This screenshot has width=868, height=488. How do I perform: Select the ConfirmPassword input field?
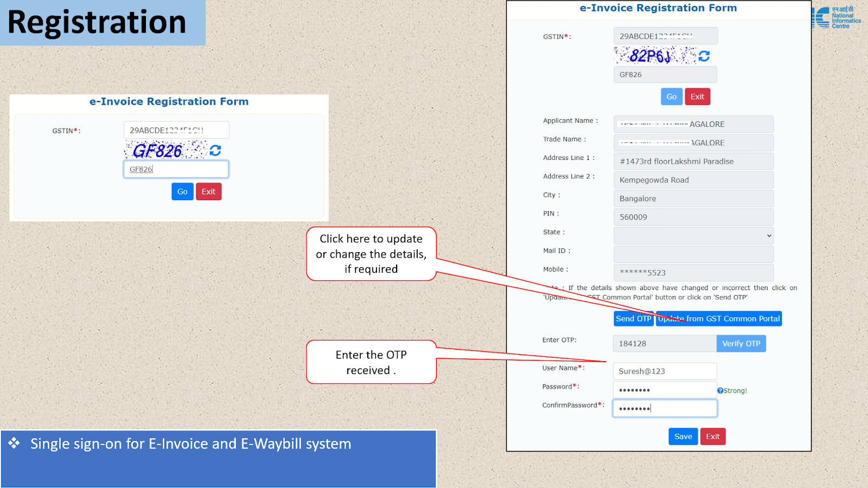[664, 408]
